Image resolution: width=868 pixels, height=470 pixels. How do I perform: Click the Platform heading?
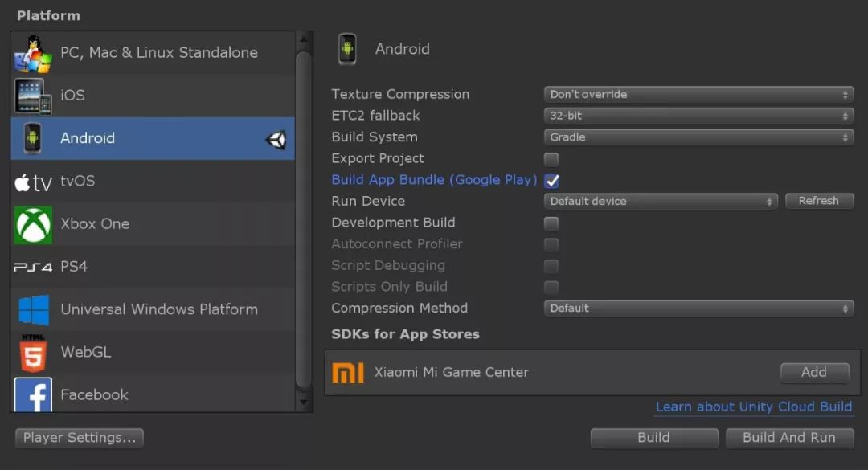click(49, 15)
